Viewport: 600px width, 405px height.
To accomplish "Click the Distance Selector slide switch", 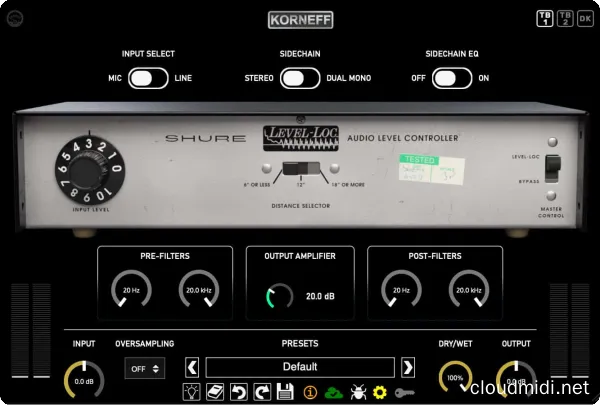I will tap(301, 168).
